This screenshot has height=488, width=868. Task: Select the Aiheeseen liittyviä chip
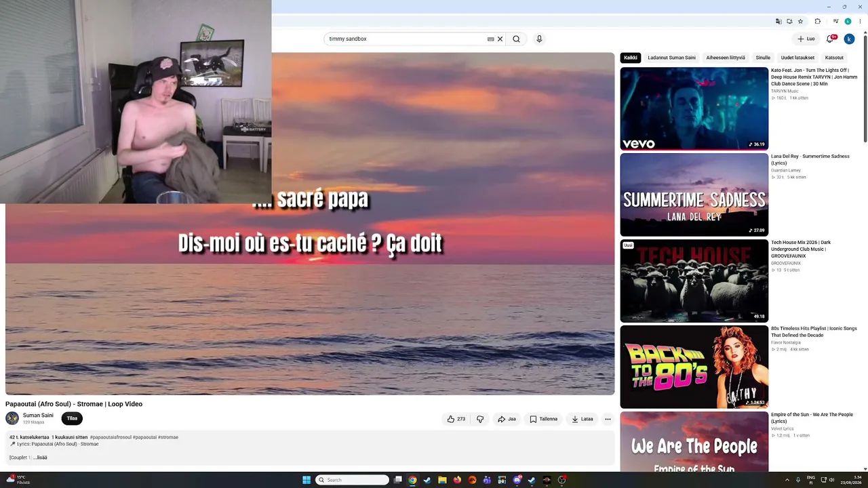point(726,58)
